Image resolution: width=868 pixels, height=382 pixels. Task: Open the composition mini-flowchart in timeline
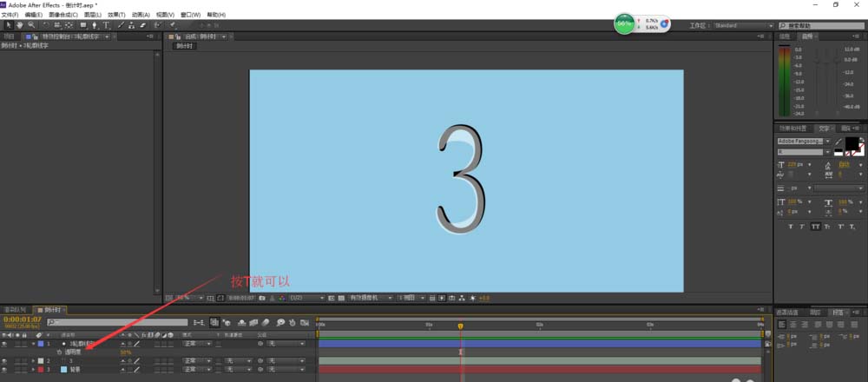tap(199, 322)
